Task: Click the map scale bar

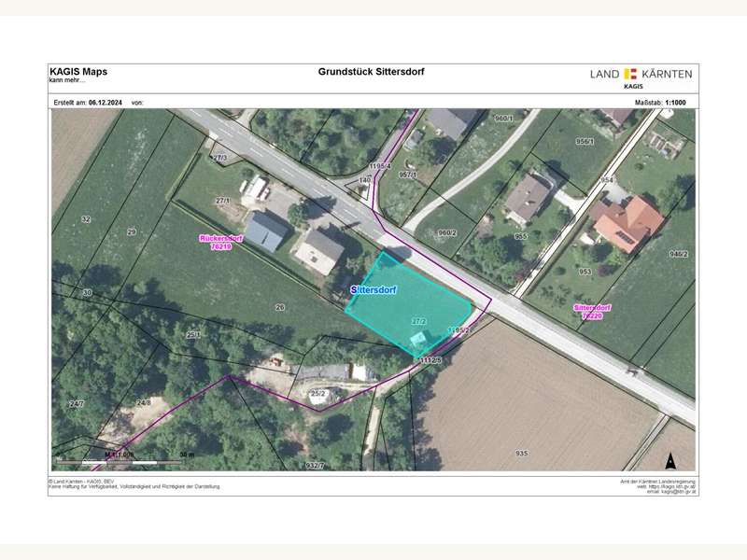Action: click(119, 460)
